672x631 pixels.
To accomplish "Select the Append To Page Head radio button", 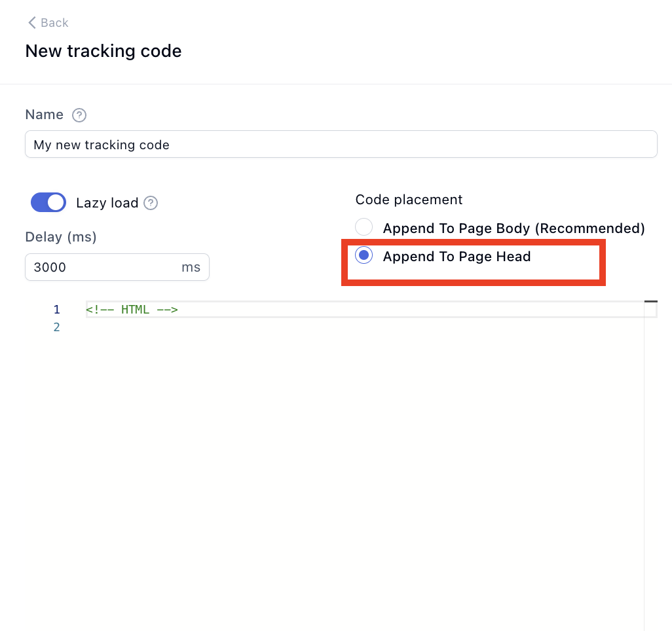I will point(364,256).
